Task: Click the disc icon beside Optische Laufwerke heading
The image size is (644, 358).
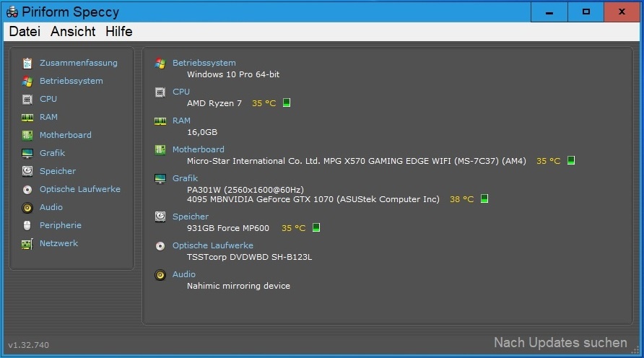Action: coord(160,246)
